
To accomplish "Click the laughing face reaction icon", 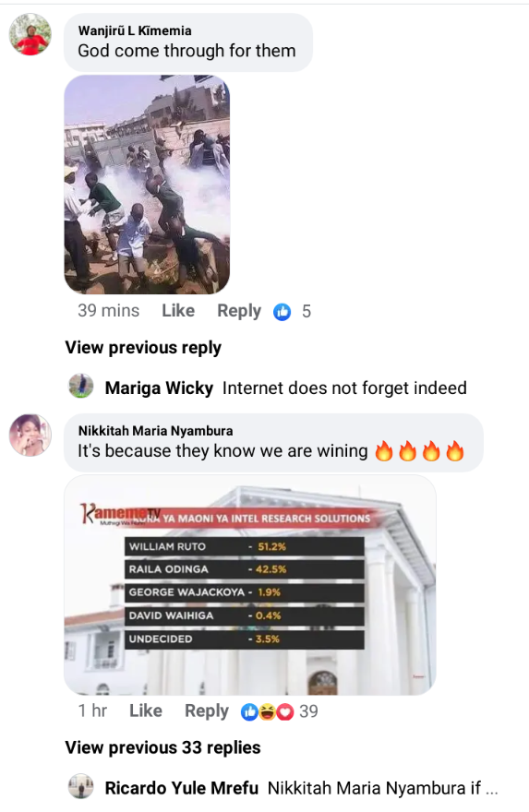I will [x=267, y=712].
